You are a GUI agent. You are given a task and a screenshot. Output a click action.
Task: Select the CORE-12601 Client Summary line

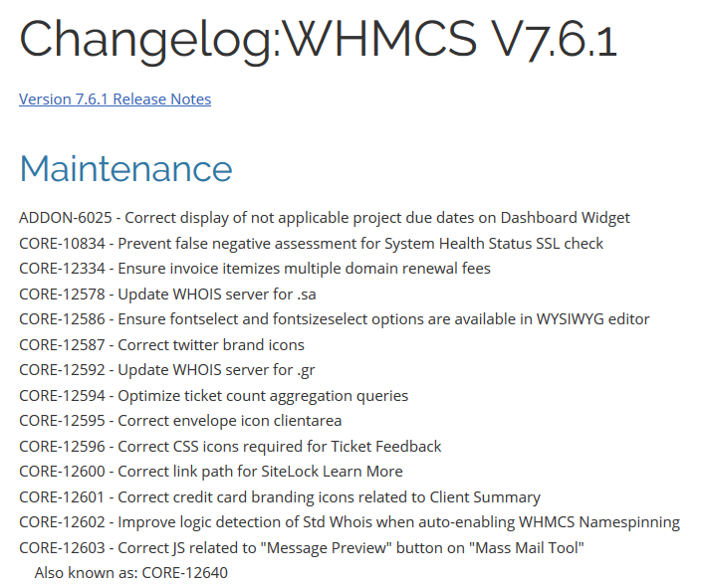pyautogui.click(x=280, y=497)
